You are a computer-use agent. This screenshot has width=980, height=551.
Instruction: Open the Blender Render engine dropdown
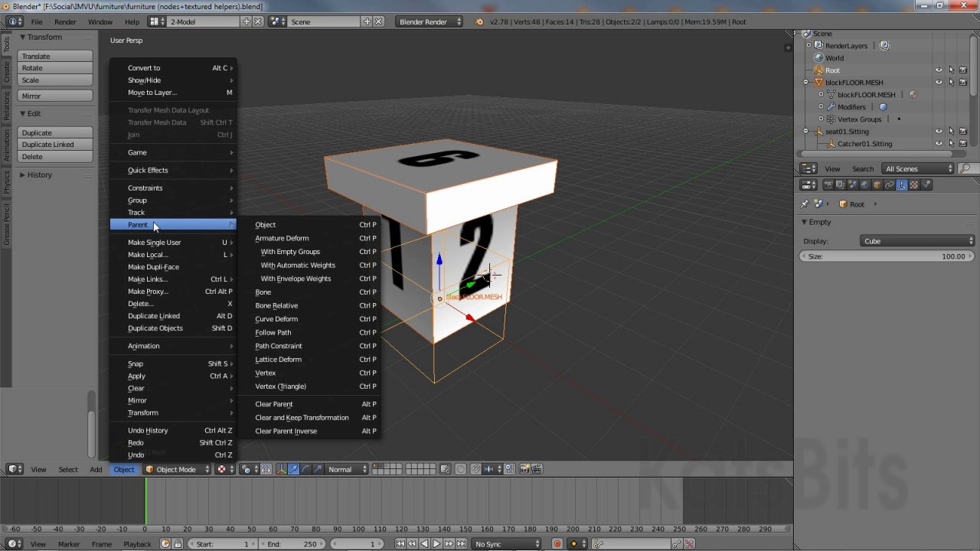point(430,21)
